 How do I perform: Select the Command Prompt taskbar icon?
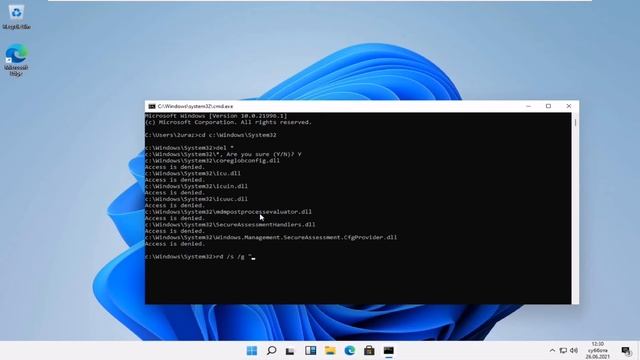click(389, 350)
